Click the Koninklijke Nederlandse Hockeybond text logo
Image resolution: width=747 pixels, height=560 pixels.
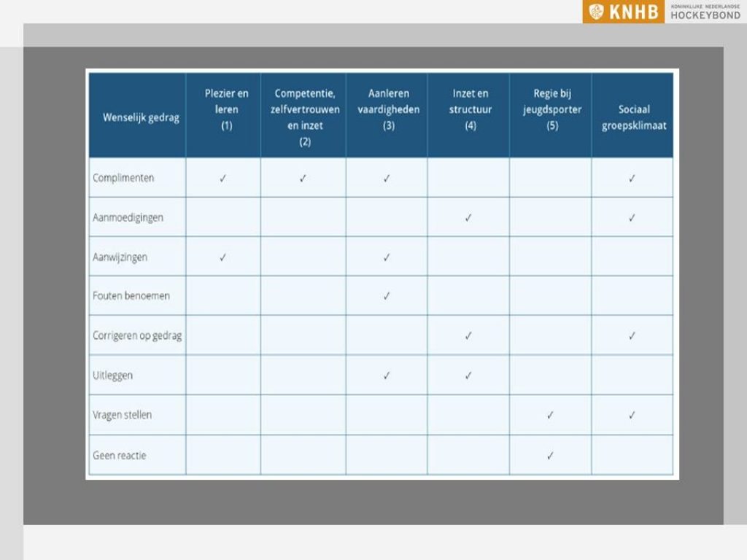[x=705, y=12]
